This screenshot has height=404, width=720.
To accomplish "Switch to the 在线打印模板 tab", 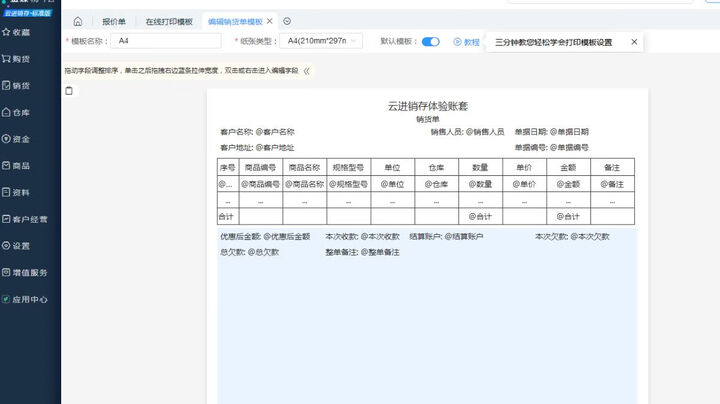I will coord(169,21).
